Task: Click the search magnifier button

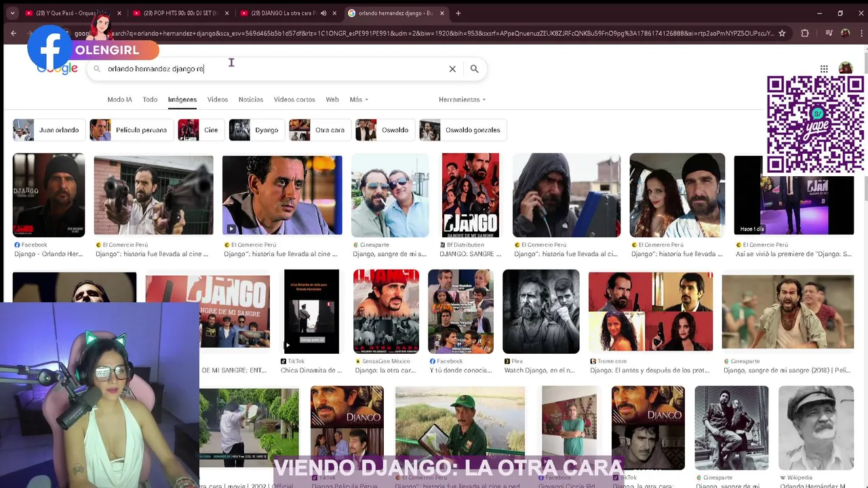Action: click(474, 68)
